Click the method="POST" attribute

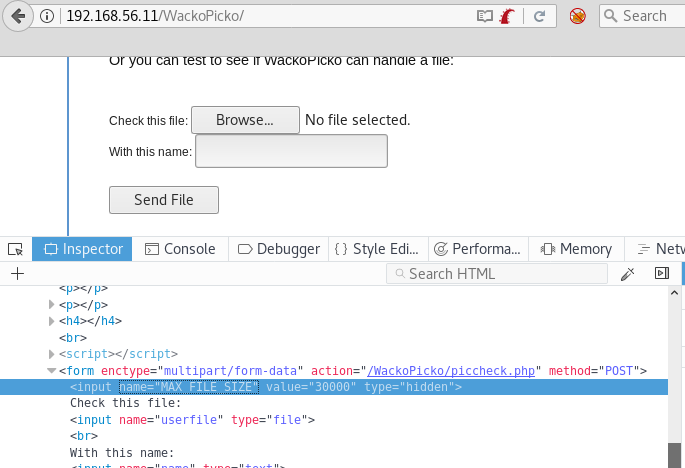tap(594, 371)
